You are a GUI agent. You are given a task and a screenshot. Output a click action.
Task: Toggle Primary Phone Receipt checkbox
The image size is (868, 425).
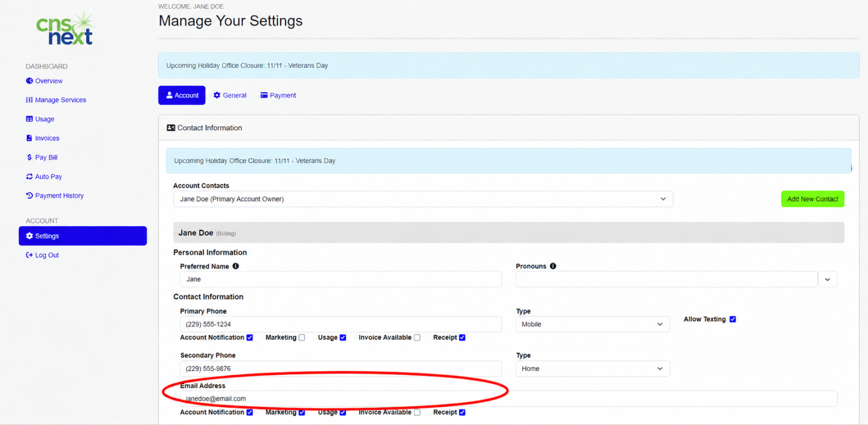[x=462, y=337]
